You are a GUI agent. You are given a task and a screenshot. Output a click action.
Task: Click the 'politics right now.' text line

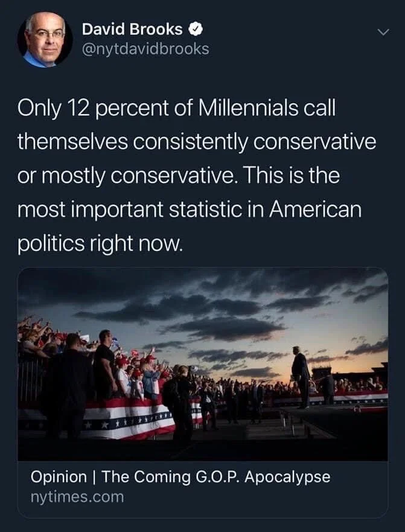pos(100,244)
